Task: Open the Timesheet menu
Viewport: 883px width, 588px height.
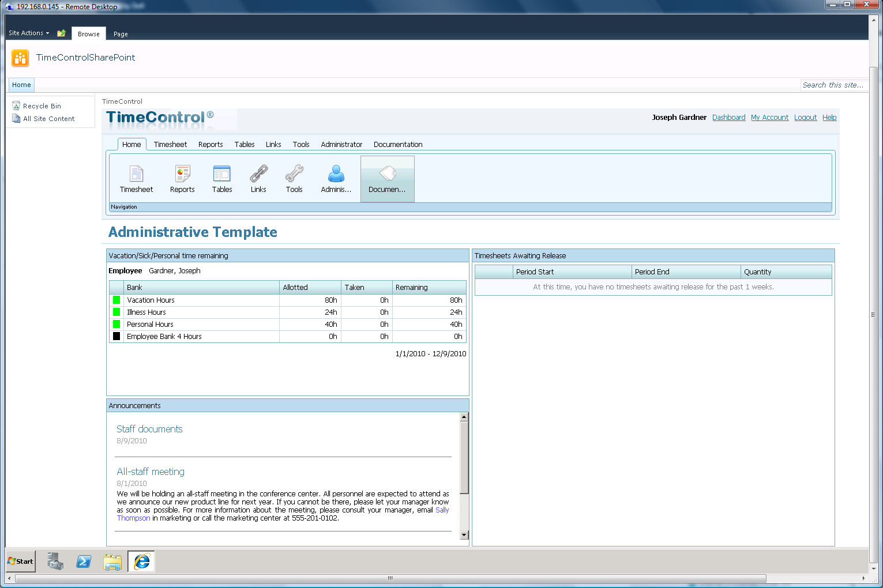Action: point(170,145)
